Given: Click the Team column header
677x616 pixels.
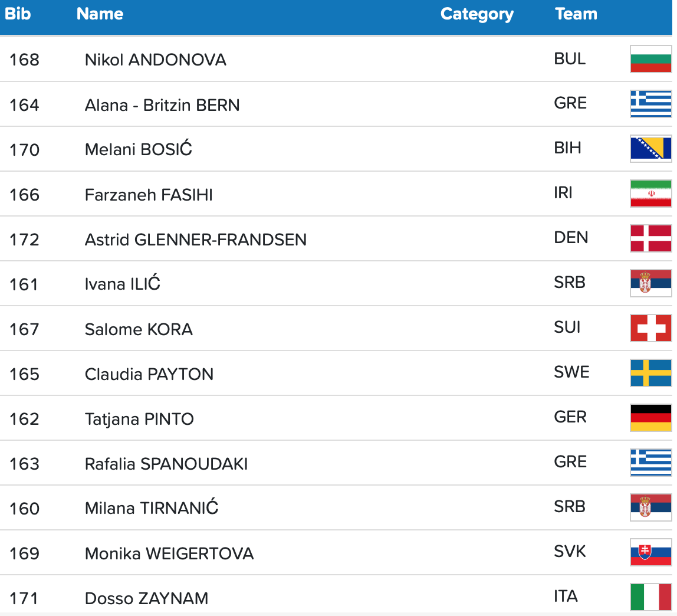Looking at the screenshot, I should (576, 14).
